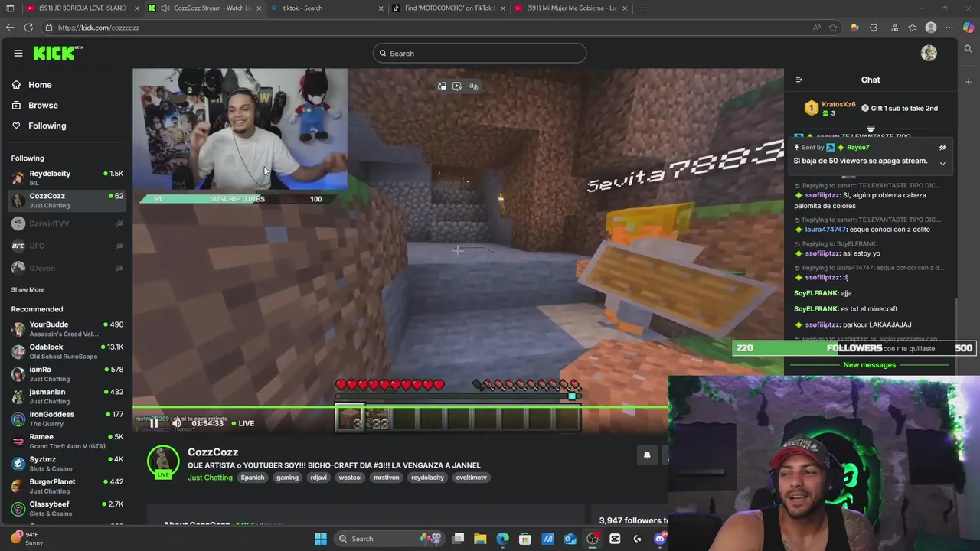Expand Show More following channels
Image resolution: width=980 pixels, height=551 pixels.
pos(28,290)
